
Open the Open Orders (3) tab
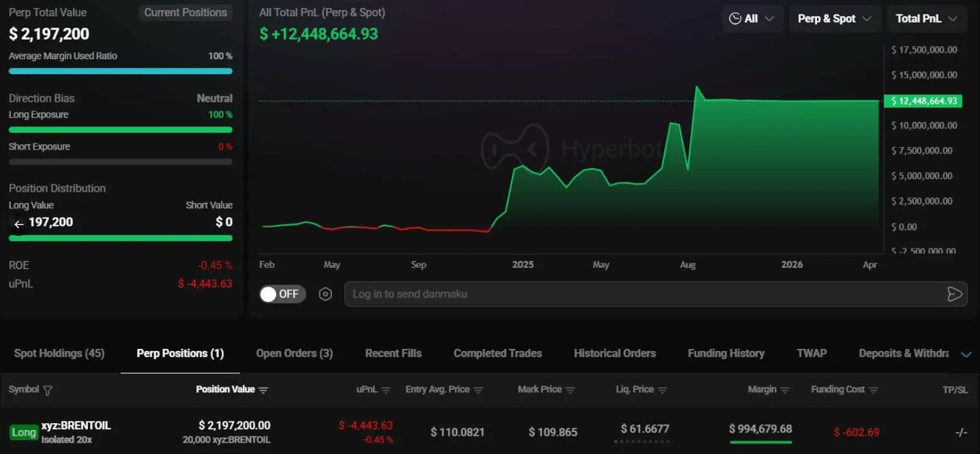coord(294,353)
